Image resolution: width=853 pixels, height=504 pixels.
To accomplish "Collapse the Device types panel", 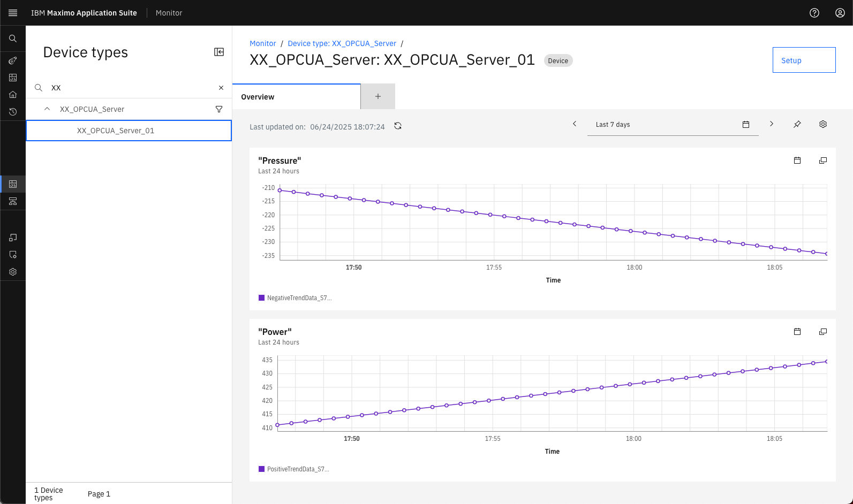I will coord(219,52).
